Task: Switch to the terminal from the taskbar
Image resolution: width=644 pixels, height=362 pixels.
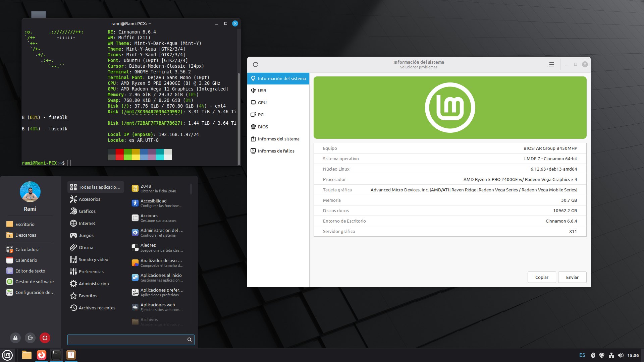Action: (x=56, y=355)
